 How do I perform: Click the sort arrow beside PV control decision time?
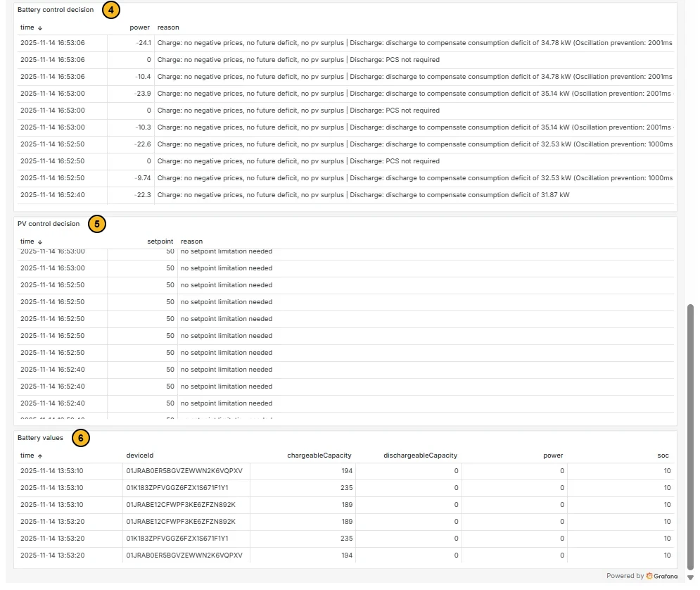coord(40,241)
